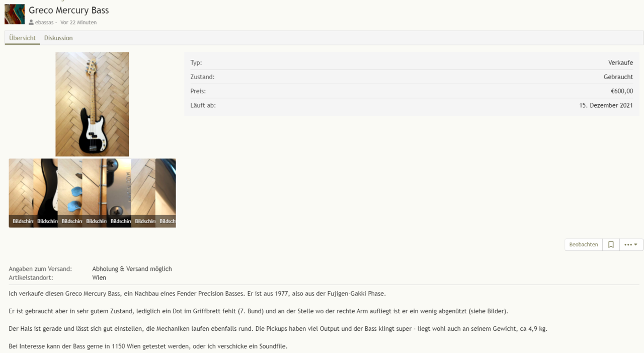644x353 pixels.
Task: Click the seller avatar next to the title
Action: point(15,14)
